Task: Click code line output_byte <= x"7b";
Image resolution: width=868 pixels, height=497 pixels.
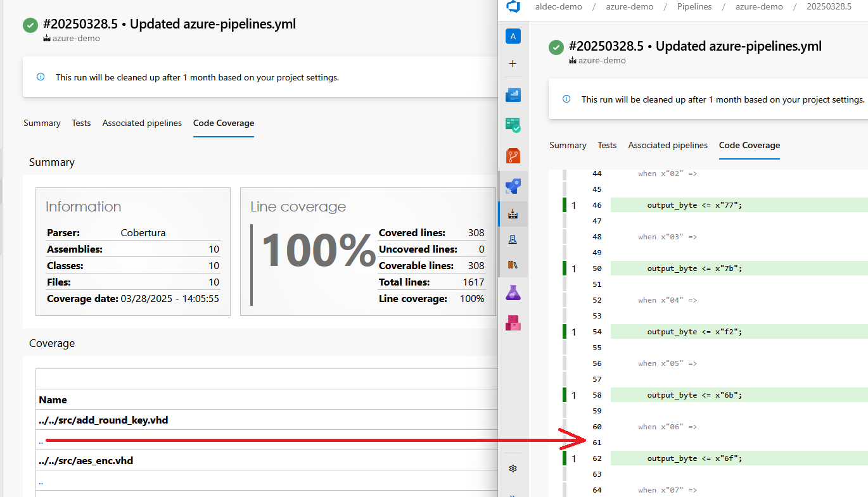Action: [694, 268]
